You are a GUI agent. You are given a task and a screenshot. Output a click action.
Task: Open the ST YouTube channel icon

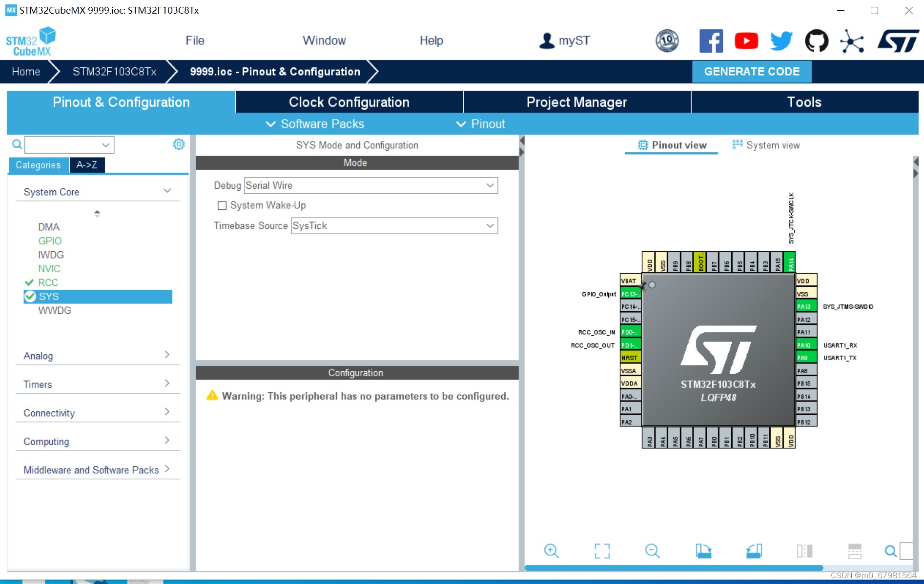746,41
